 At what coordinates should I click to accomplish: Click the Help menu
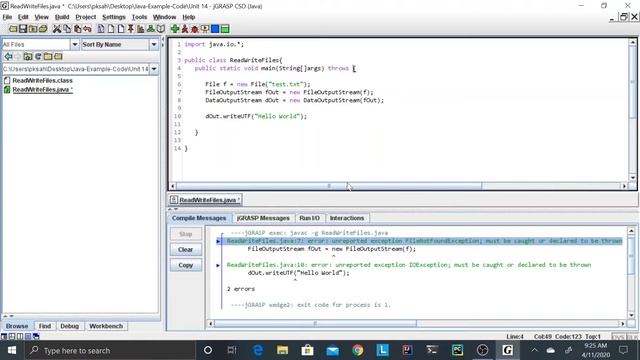[x=189, y=17]
